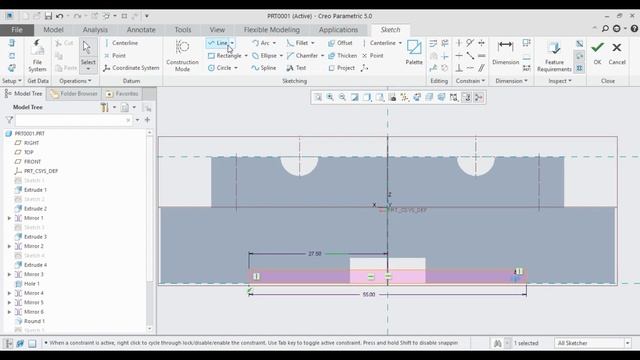This screenshot has width=640, height=360.
Task: Select the Fillet tool
Action: click(x=298, y=43)
